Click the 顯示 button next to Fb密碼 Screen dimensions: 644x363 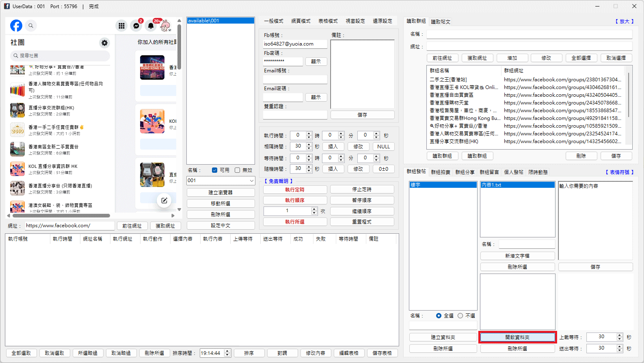click(316, 62)
